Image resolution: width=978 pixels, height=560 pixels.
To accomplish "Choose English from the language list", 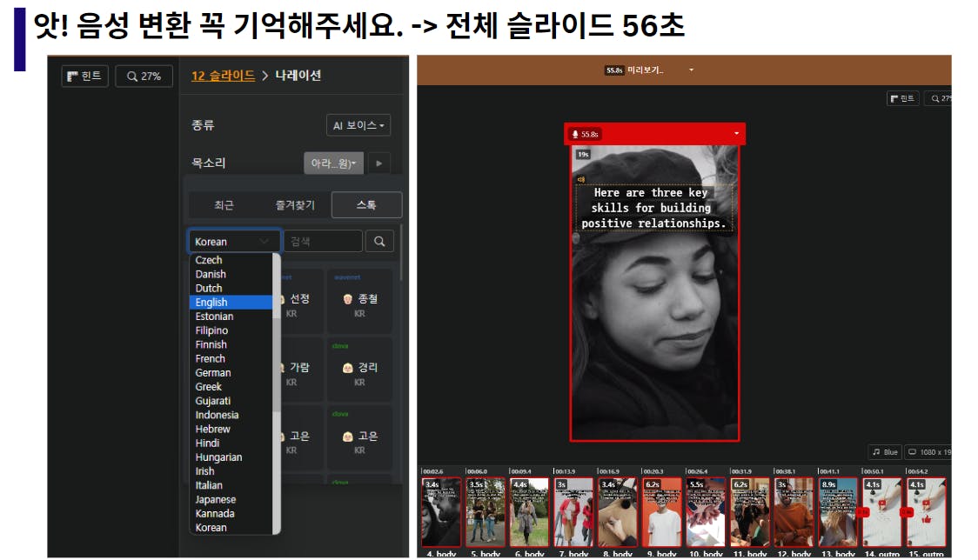I will (x=231, y=303).
